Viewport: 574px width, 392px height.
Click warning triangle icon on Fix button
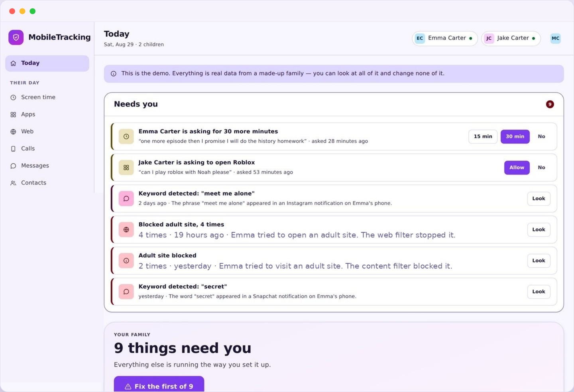[x=128, y=387]
